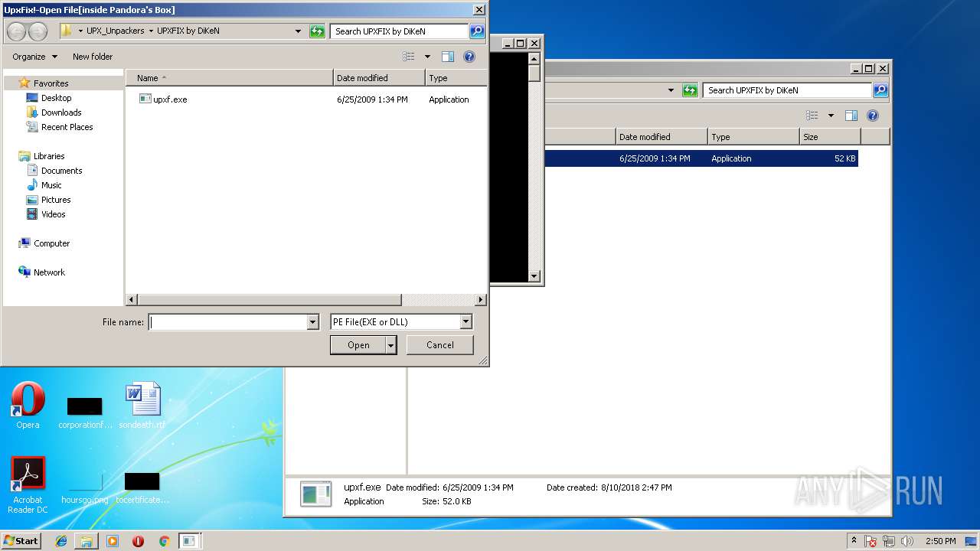Open the Organize menu
Screen dimensions: 980x551
pyautogui.click(x=34, y=57)
